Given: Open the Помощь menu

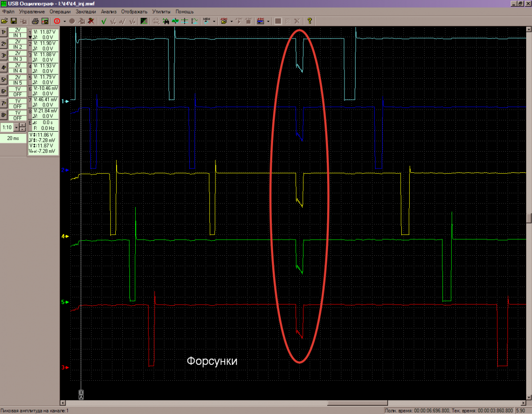Looking at the screenshot, I should (184, 11).
